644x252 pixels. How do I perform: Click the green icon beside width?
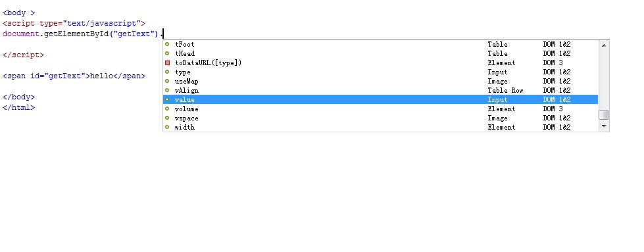click(167, 127)
